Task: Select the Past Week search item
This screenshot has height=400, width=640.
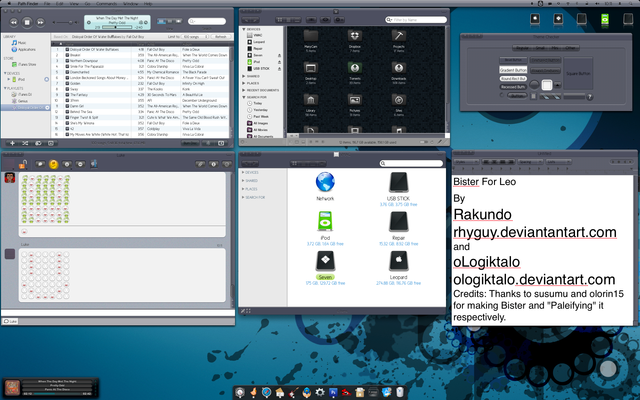Action: tap(258, 116)
